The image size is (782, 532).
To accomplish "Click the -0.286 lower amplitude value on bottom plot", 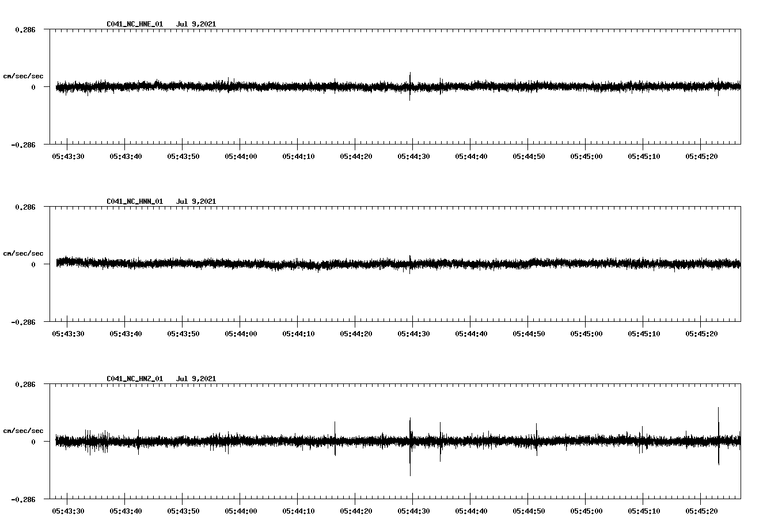I will point(24,500).
